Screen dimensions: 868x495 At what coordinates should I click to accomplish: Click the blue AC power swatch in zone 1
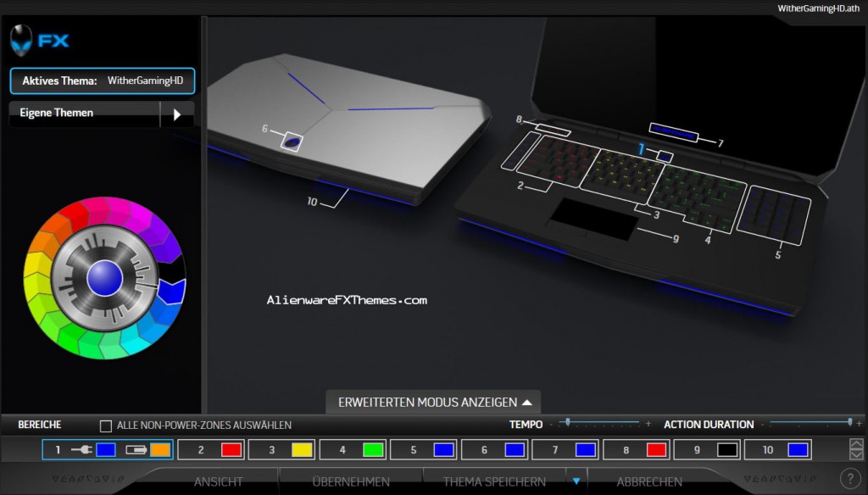[x=106, y=449]
